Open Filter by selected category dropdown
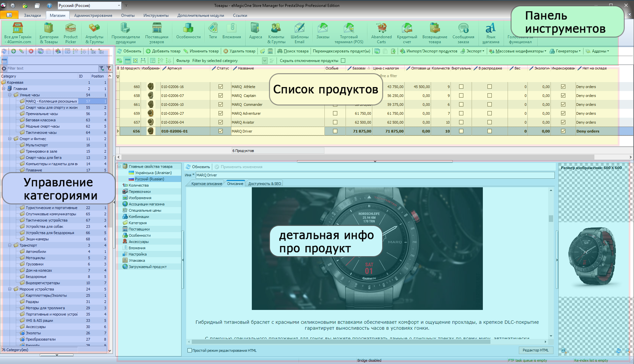Image resolution: width=634 pixels, height=364 pixels. point(264,61)
